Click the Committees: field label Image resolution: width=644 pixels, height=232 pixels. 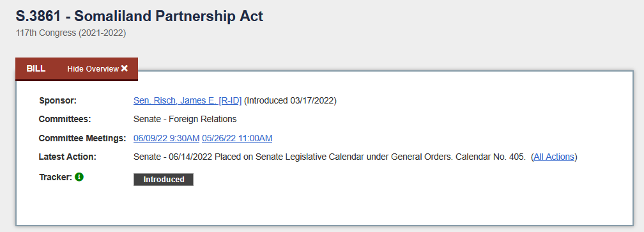(65, 119)
